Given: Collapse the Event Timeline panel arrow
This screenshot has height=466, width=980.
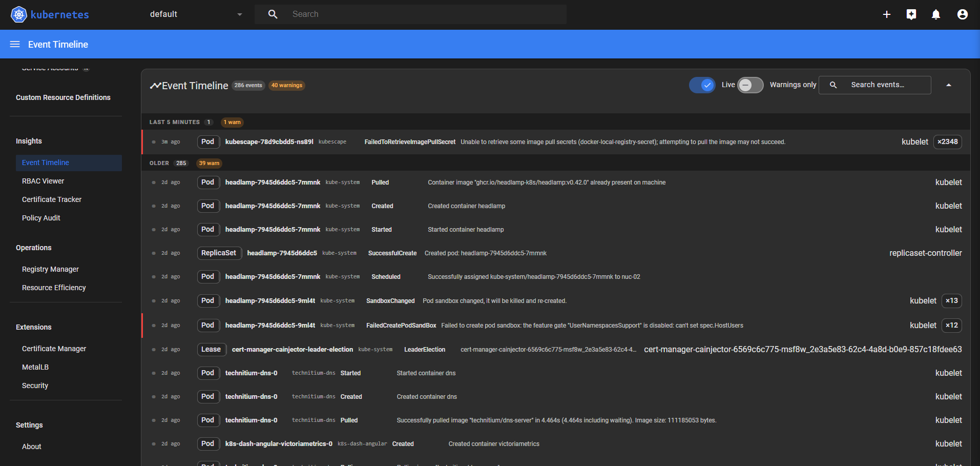Looking at the screenshot, I should coord(949,85).
